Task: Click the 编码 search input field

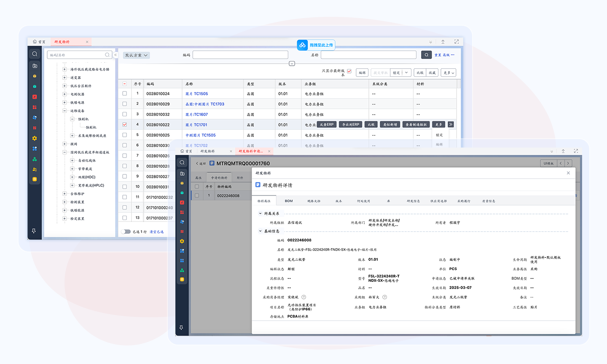Action: pyautogui.click(x=240, y=55)
